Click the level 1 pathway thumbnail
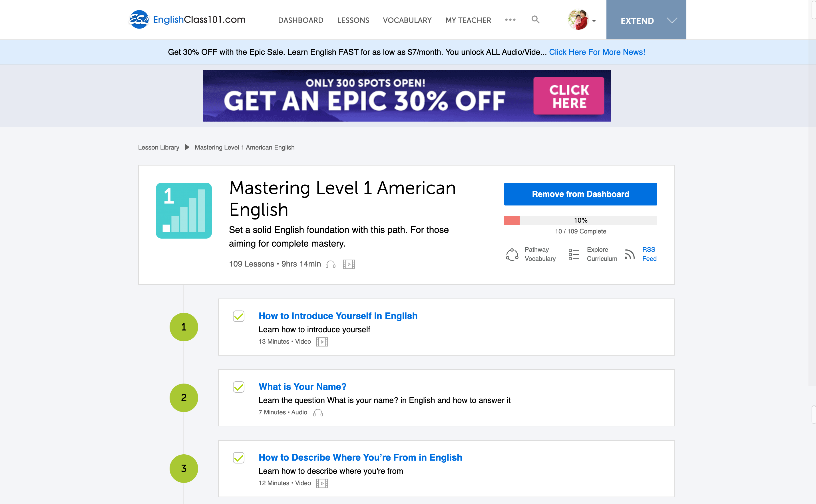The image size is (816, 504). click(184, 210)
